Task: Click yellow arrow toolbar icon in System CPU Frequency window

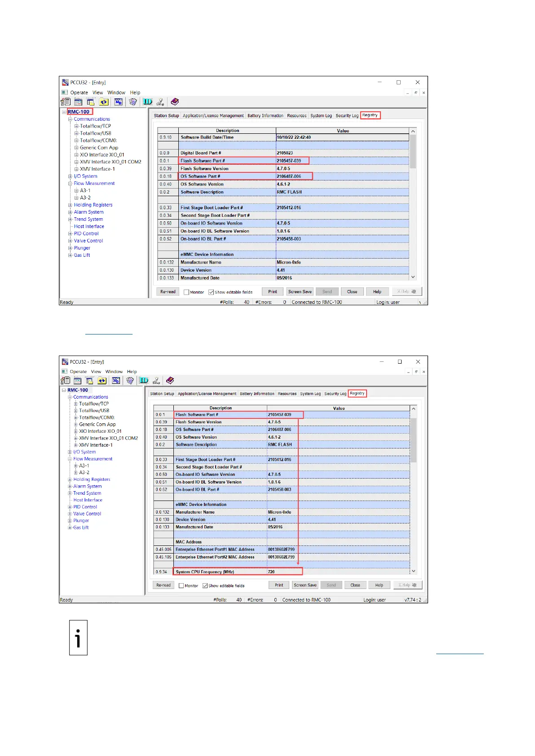Action: (x=102, y=381)
